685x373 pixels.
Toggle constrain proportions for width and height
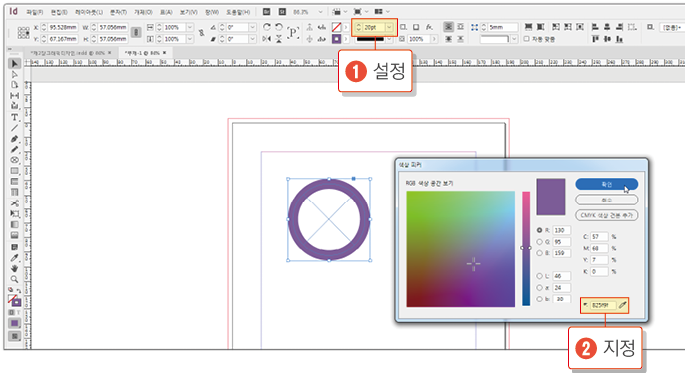136,33
